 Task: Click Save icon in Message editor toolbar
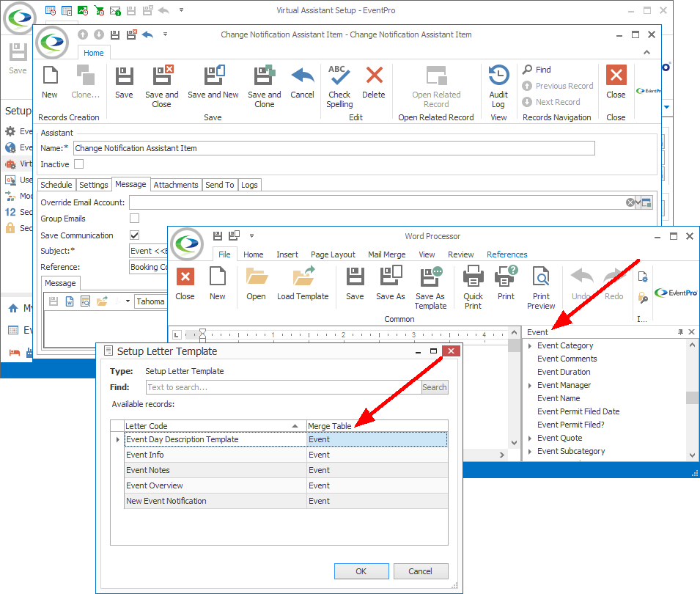pyautogui.click(x=54, y=301)
